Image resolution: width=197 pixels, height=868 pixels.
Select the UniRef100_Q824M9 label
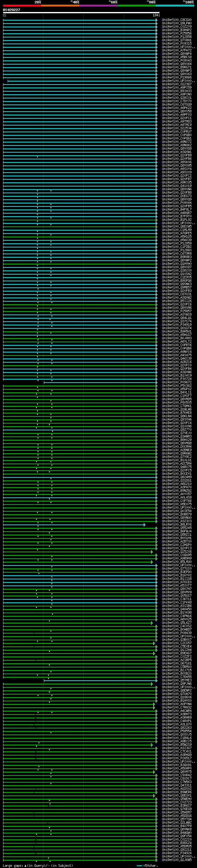[176, 477]
